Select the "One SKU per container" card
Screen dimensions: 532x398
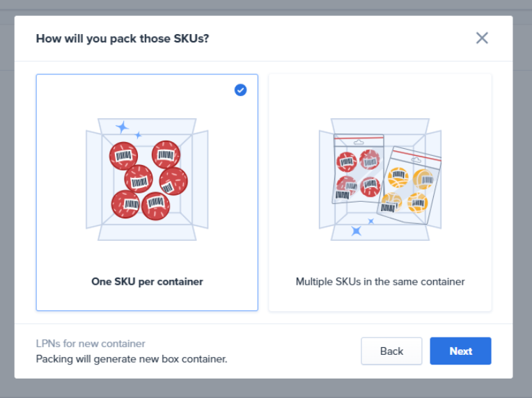147,192
